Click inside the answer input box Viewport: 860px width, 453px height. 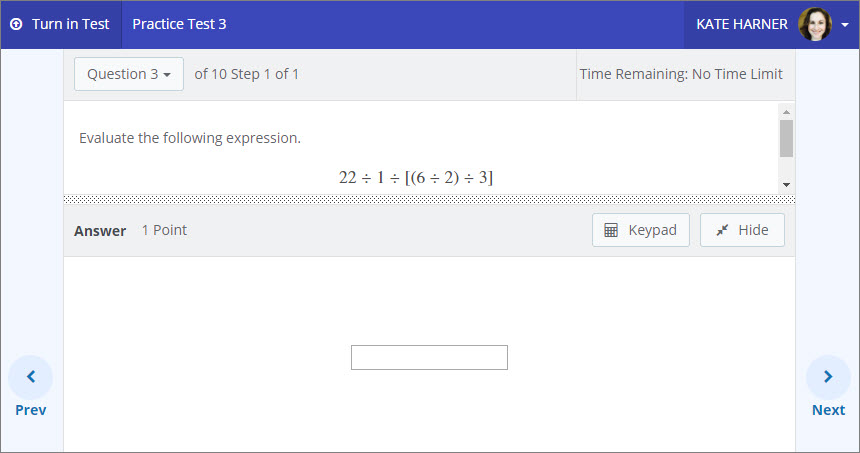429,357
